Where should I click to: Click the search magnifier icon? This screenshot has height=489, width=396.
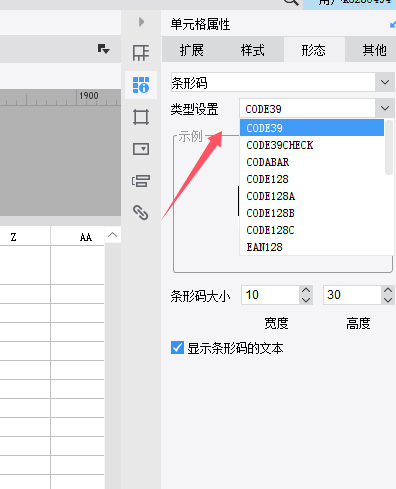pyautogui.click(x=291, y=2)
